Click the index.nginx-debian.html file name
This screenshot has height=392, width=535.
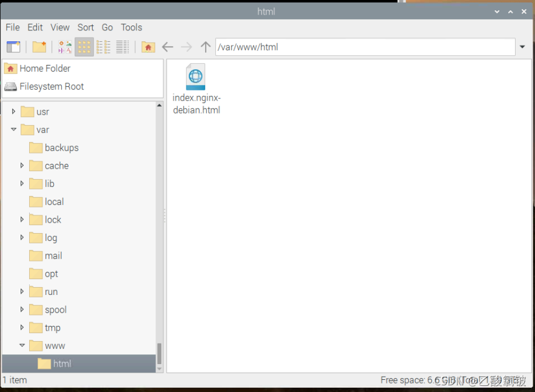click(x=197, y=104)
